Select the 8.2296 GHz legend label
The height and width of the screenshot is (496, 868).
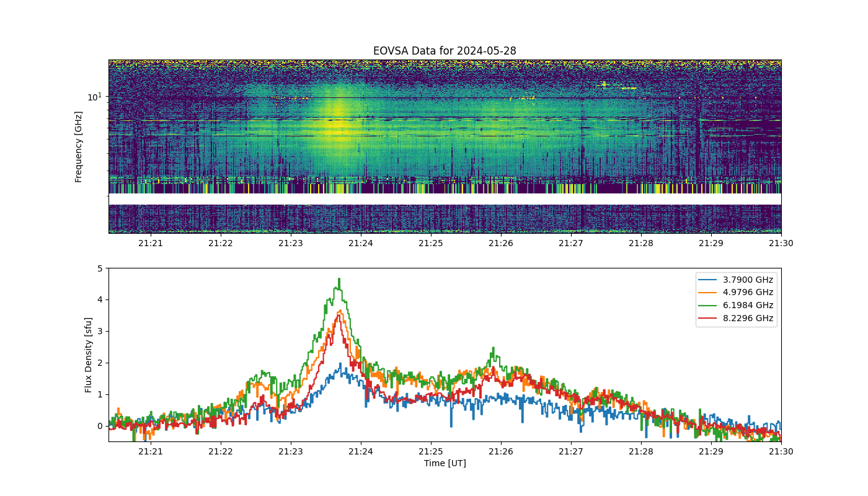(x=748, y=318)
